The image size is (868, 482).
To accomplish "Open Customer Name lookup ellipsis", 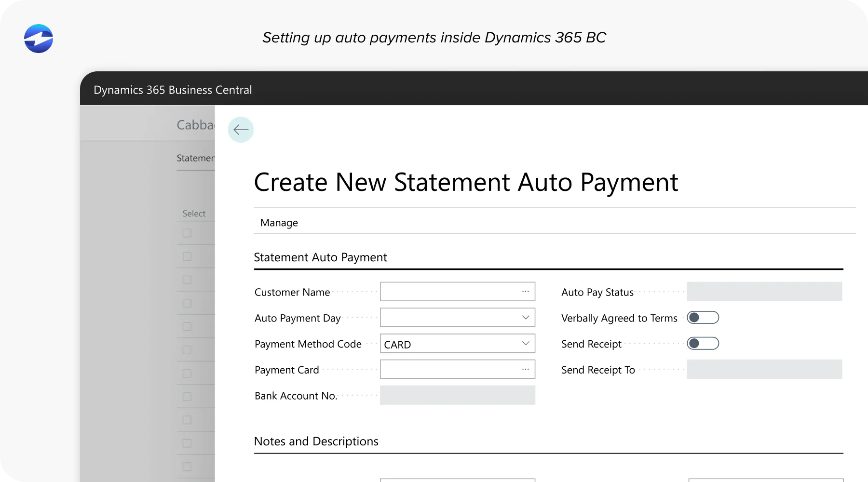I will (x=525, y=292).
